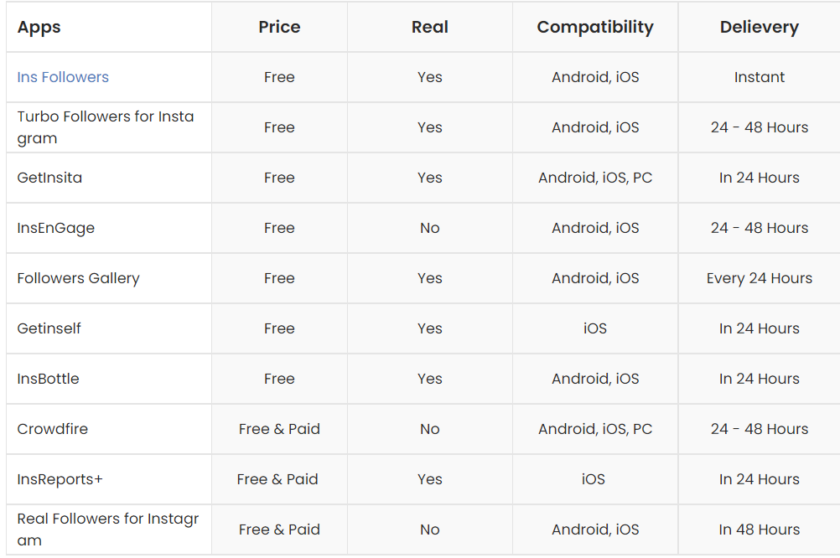The width and height of the screenshot is (840, 558).
Task: Click the Apps column header
Action: click(39, 27)
